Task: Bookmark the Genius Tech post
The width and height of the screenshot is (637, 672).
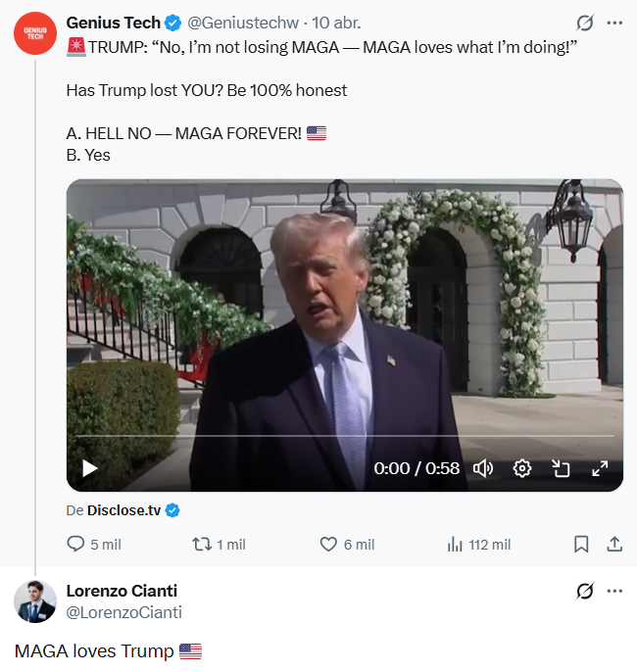Action: (581, 544)
